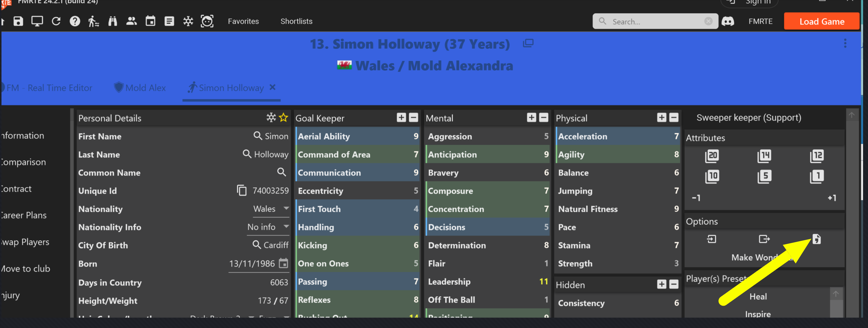
Task: Toggle the favorite star in Personal Details
Action: pyautogui.click(x=284, y=118)
